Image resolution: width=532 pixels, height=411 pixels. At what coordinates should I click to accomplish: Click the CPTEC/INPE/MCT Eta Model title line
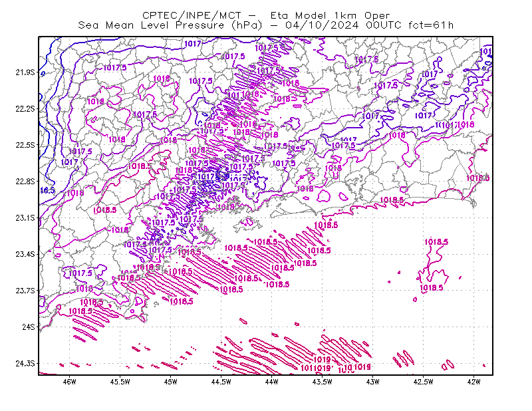[266, 15]
